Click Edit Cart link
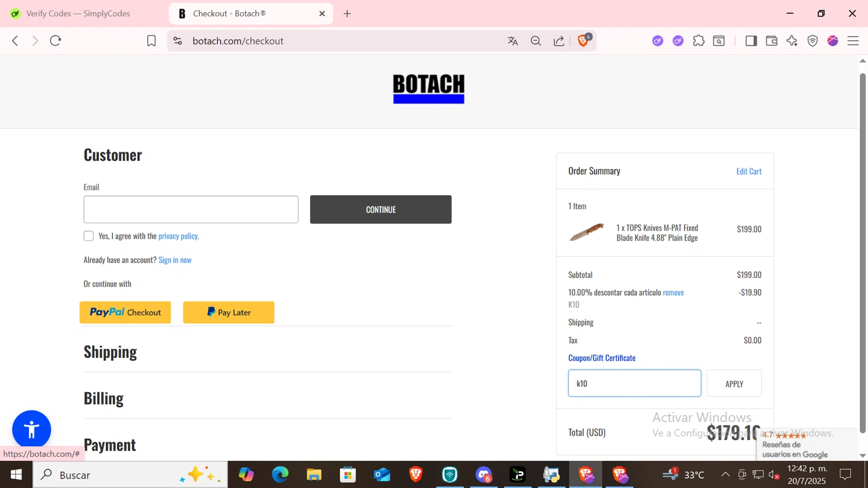868x488 pixels. tap(749, 171)
